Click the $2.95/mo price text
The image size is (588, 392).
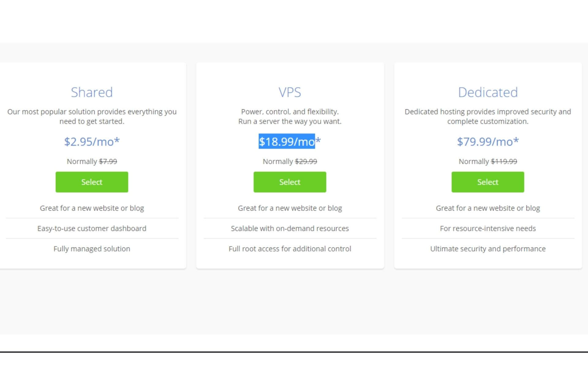[x=92, y=141]
